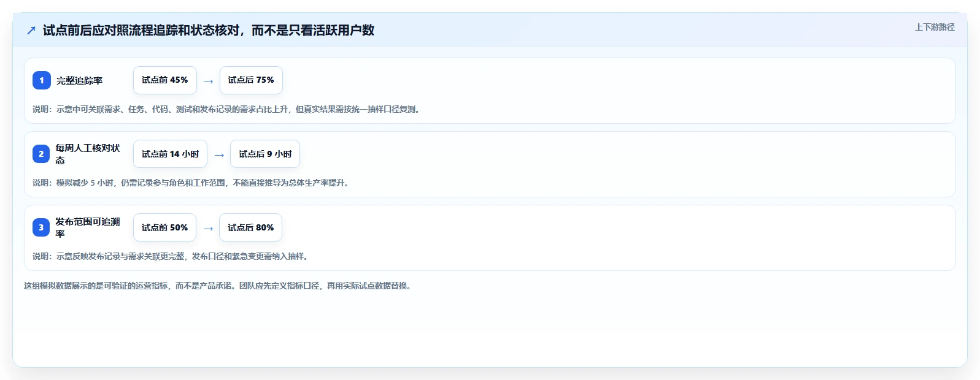Click the 发布范围可追溯率 label

click(x=88, y=227)
